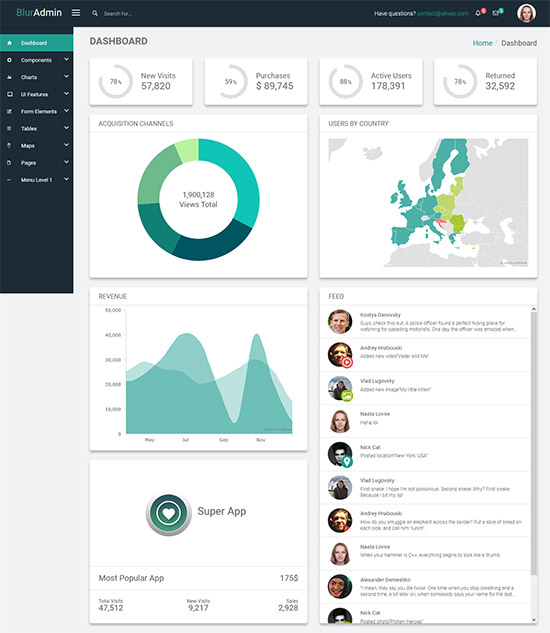The height and width of the screenshot is (633, 550).
Task: Click the feed scrollbar down arrow
Action: pos(534,620)
